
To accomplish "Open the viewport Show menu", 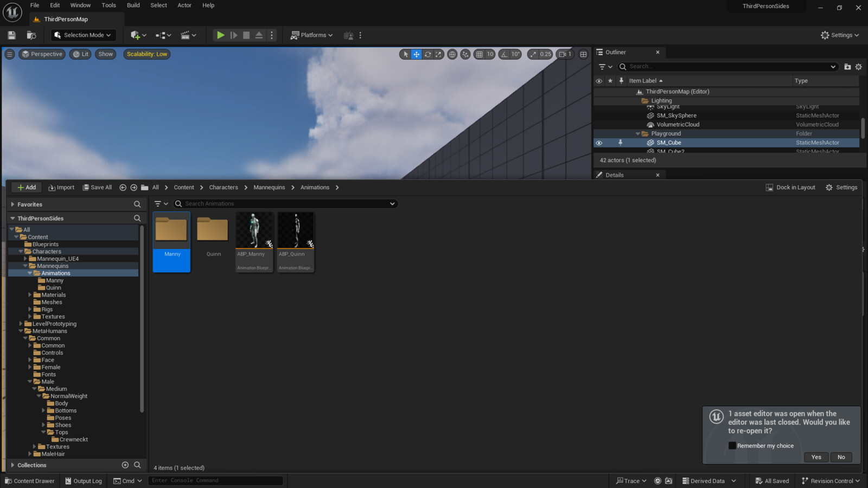I will (106, 54).
